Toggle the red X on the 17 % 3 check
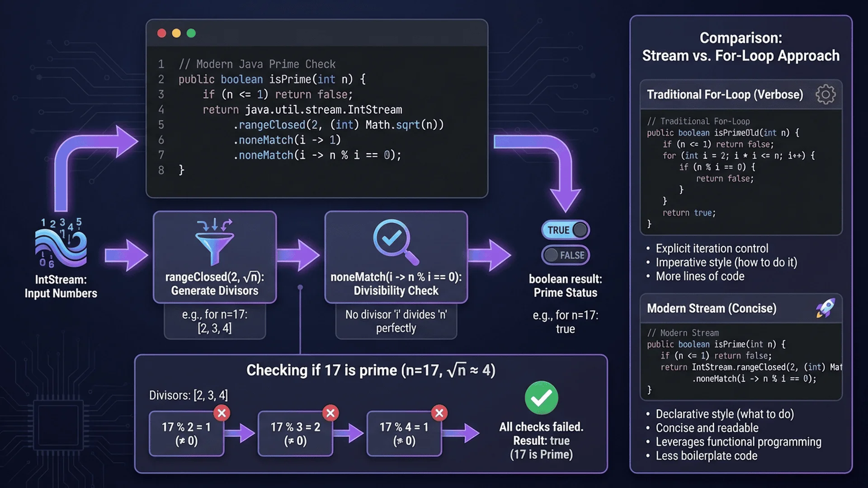Screen dimensions: 868x488 point(330,413)
